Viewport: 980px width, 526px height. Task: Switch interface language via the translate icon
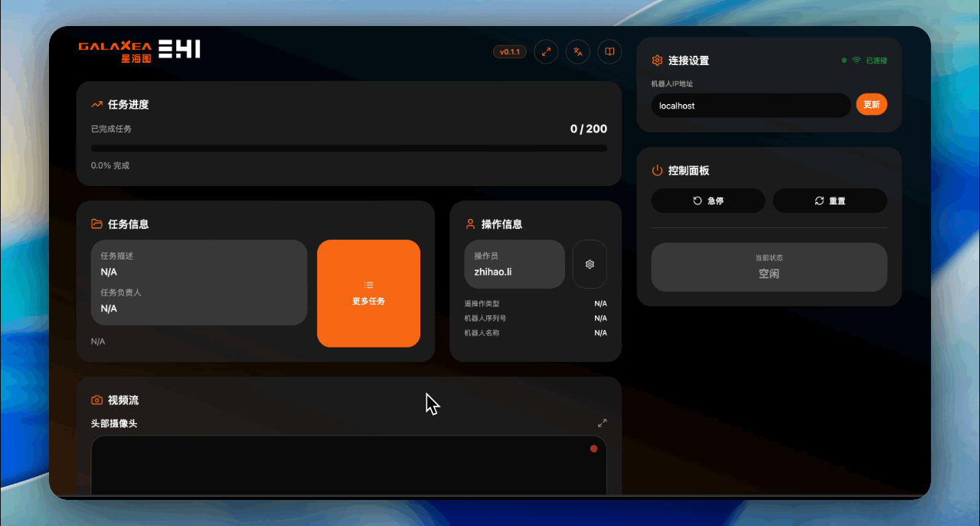(577, 51)
